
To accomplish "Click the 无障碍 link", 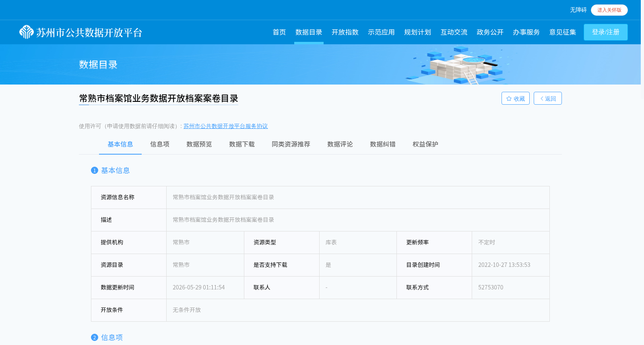I will click(x=578, y=10).
